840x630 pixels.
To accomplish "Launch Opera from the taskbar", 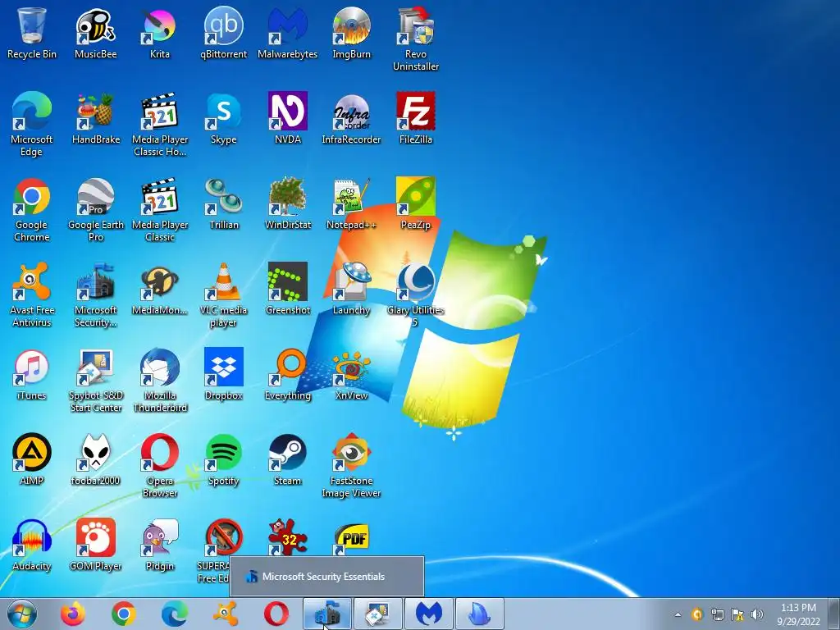I will coord(276,614).
